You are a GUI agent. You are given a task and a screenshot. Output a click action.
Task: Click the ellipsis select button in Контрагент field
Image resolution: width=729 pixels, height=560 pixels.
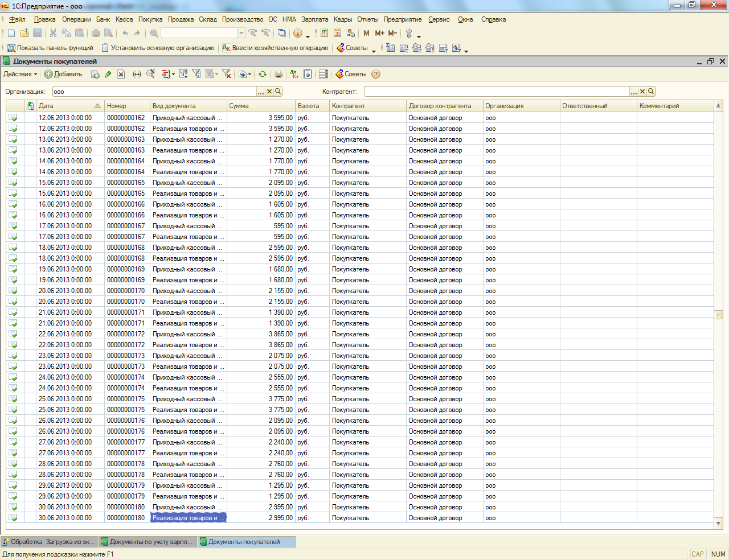pos(634,92)
